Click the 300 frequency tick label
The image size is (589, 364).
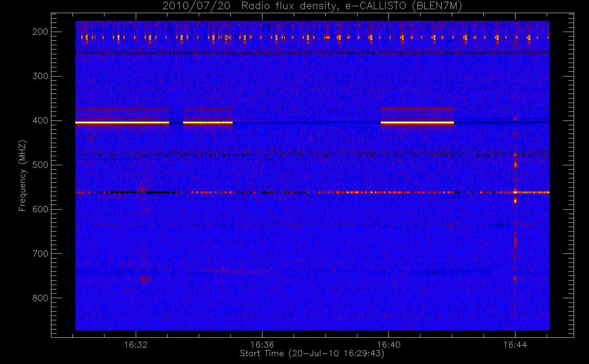[40, 76]
